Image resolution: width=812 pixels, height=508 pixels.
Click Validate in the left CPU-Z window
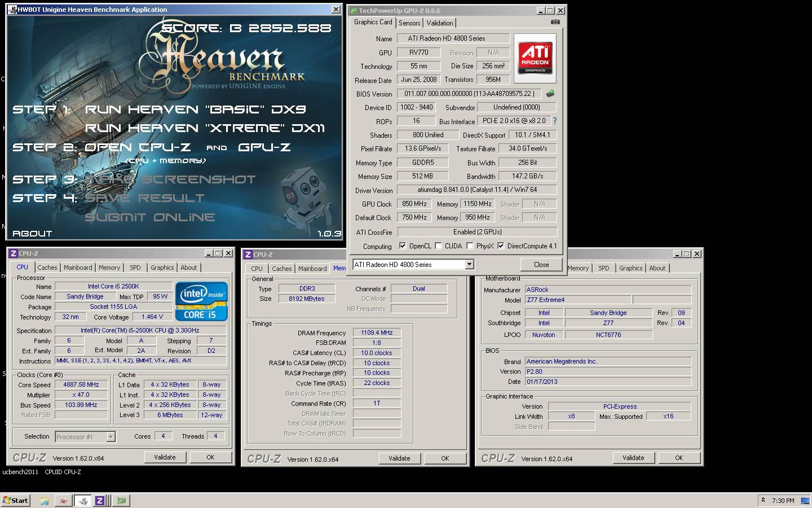click(165, 457)
